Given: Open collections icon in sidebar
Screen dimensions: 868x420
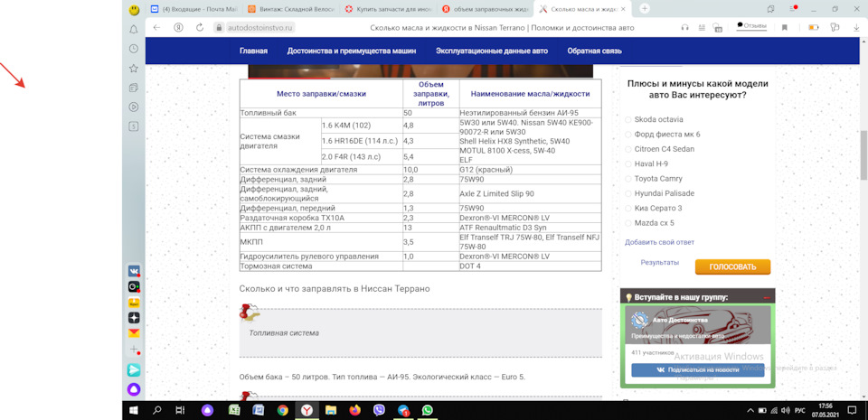Looking at the screenshot, I should 134,88.
